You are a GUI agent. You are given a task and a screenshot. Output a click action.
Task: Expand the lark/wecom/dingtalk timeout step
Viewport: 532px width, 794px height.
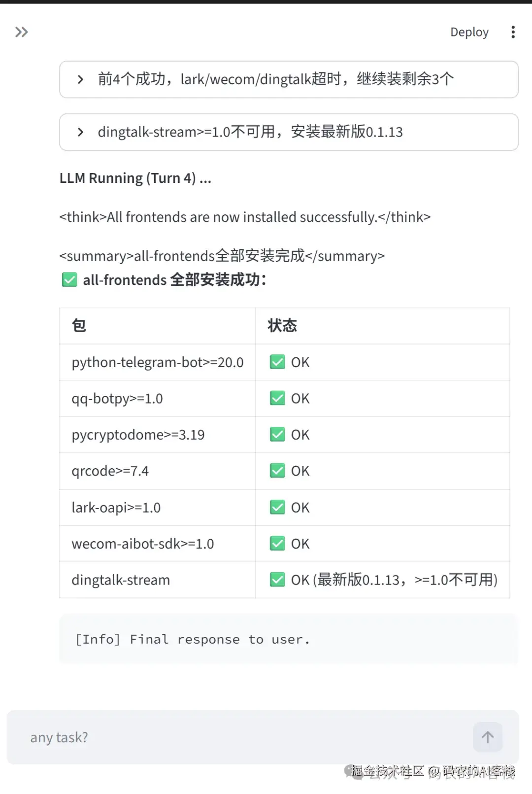pos(289,79)
